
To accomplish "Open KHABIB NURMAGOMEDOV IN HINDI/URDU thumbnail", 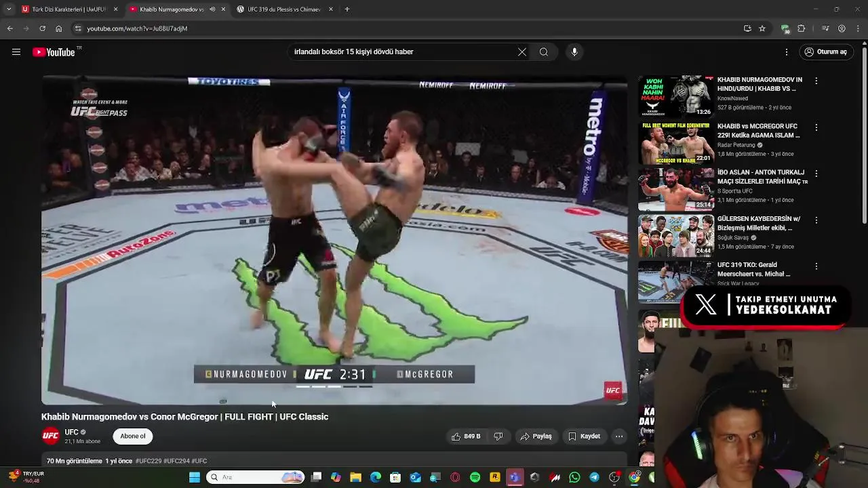I will point(675,96).
